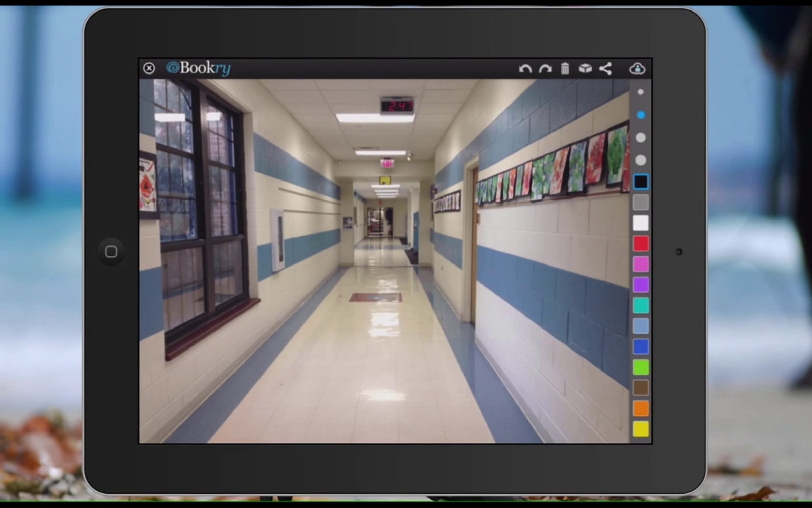Image resolution: width=812 pixels, height=508 pixels.
Task: Select the blue highlighted brush size
Action: click(640, 115)
